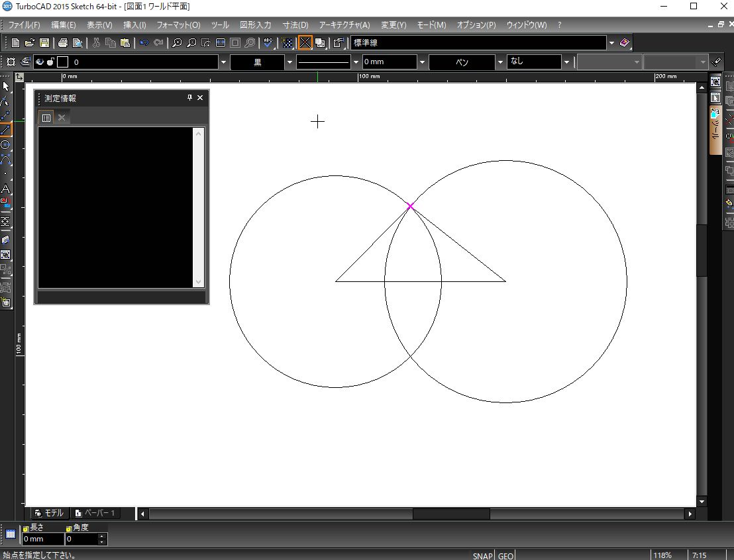Run the ABC spell check icon
Image resolution: width=734 pixels, height=560 pixels.
(x=268, y=43)
